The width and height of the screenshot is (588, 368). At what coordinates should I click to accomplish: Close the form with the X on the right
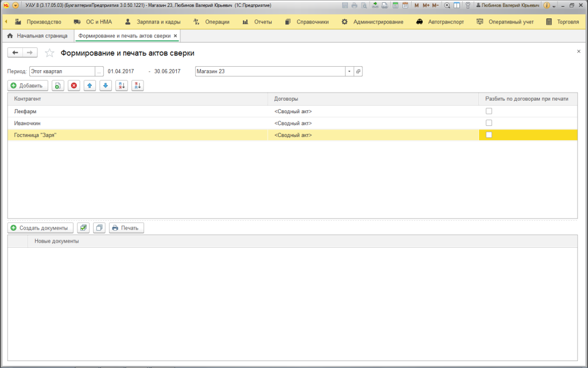pyautogui.click(x=579, y=51)
